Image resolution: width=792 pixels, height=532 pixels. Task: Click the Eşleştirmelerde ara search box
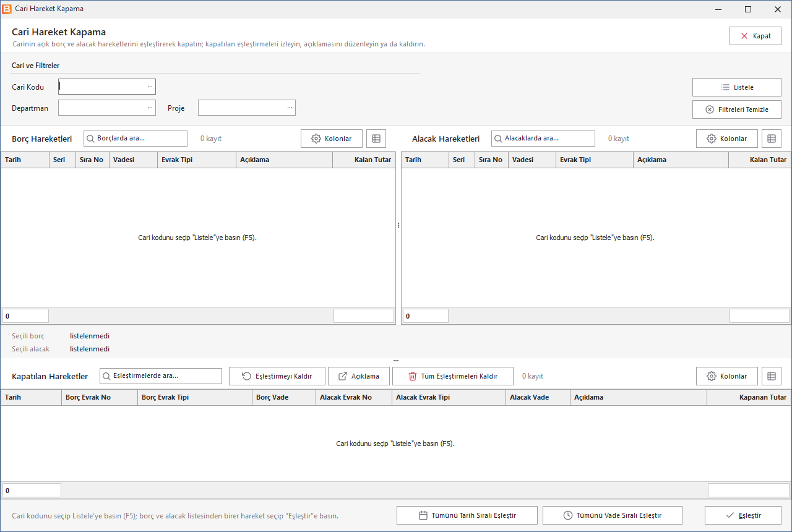coord(161,376)
